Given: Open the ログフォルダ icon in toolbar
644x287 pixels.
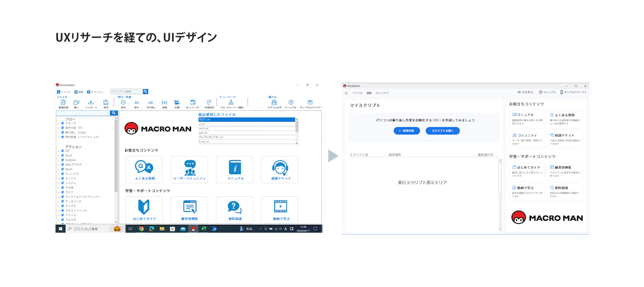Looking at the screenshot, I should pyautogui.click(x=274, y=103).
